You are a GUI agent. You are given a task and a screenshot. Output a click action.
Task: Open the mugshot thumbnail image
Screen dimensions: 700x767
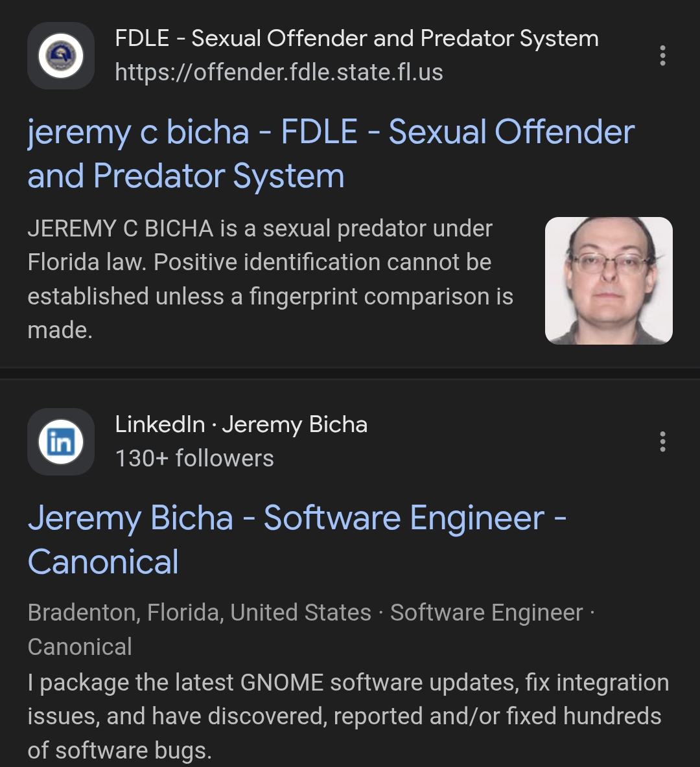[x=609, y=280]
